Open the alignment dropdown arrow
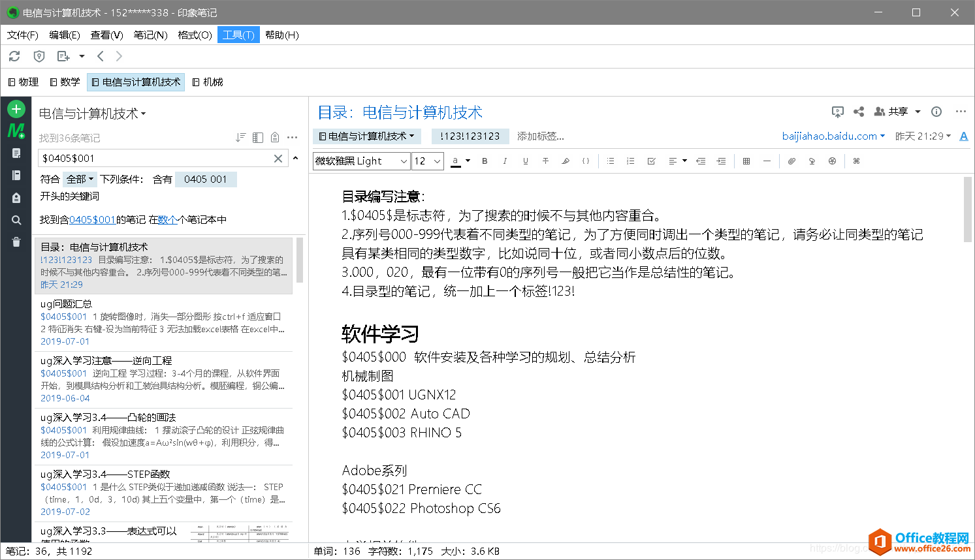This screenshot has height=560, width=975. pyautogui.click(x=684, y=161)
